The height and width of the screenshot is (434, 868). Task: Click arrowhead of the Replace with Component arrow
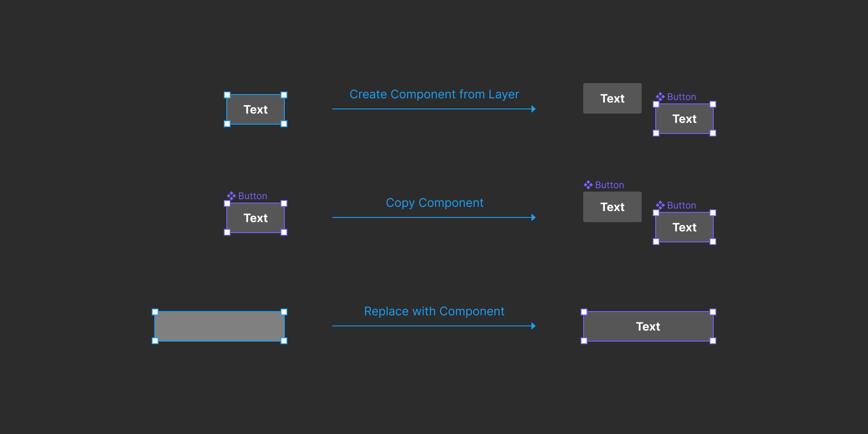click(x=534, y=326)
